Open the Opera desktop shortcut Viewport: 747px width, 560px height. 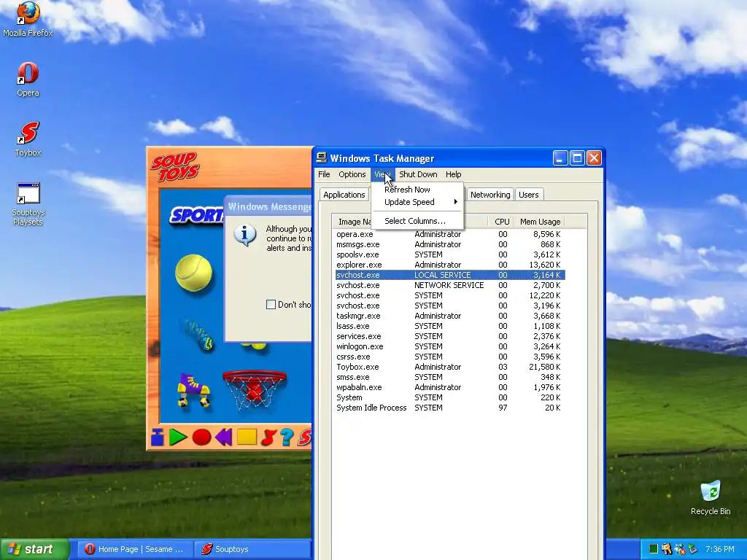point(28,79)
